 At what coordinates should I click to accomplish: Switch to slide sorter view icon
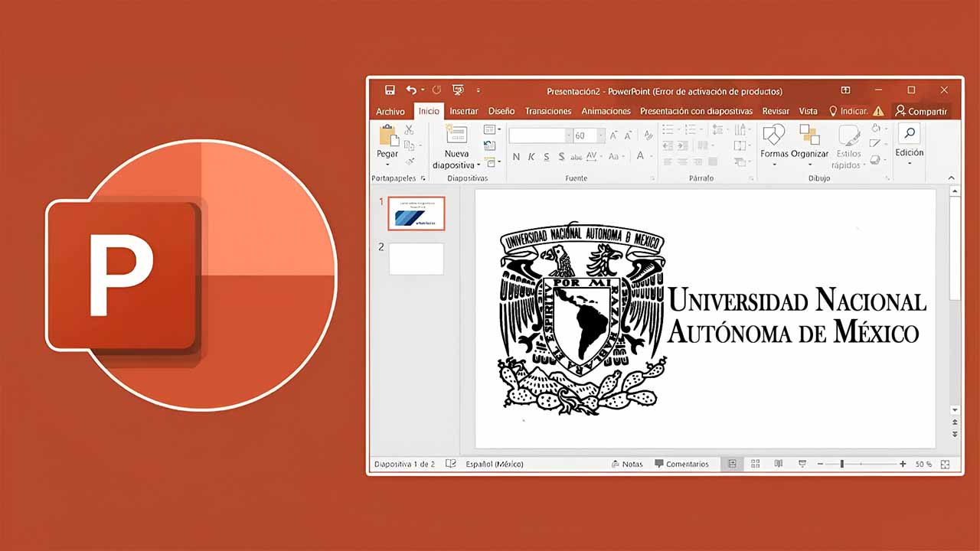pyautogui.click(x=755, y=464)
